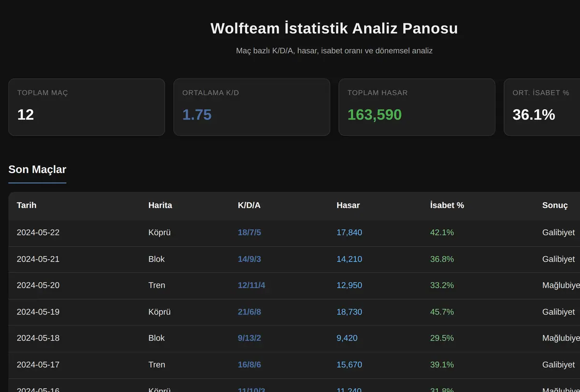The image size is (580, 392).
Task: Click the 17,840 damage value
Action: (349, 232)
